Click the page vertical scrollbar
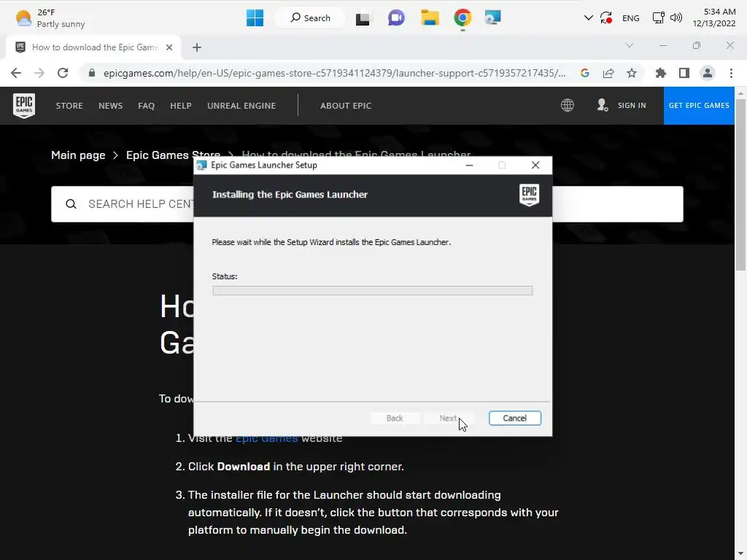 click(x=740, y=184)
